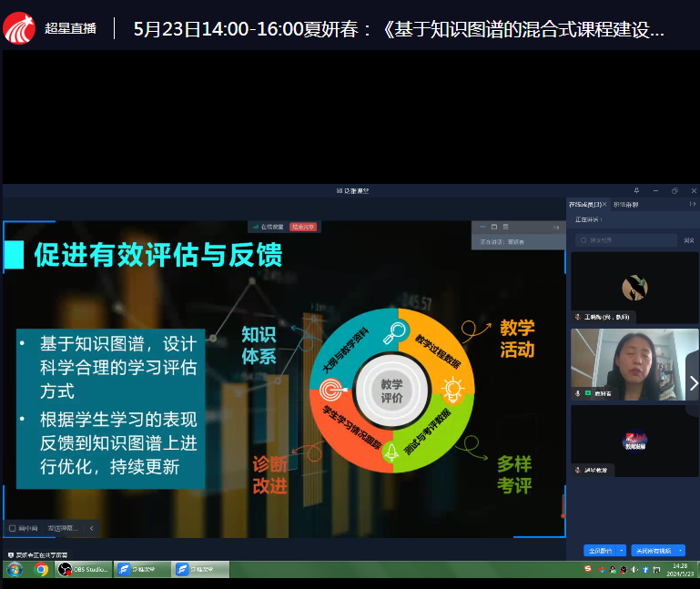The height and width of the screenshot is (589, 700).
Task: Click right chevron on the participant video panel
Action: click(x=694, y=382)
